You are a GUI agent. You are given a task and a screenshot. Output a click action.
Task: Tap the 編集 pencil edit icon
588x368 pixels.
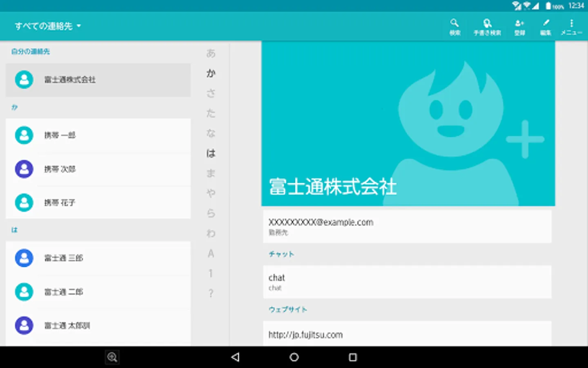[x=546, y=27]
